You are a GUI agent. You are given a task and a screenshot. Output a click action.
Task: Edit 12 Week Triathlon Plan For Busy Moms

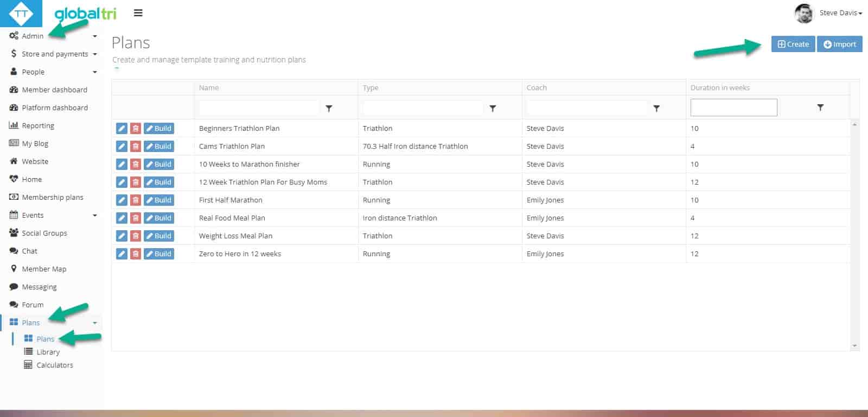(x=122, y=182)
